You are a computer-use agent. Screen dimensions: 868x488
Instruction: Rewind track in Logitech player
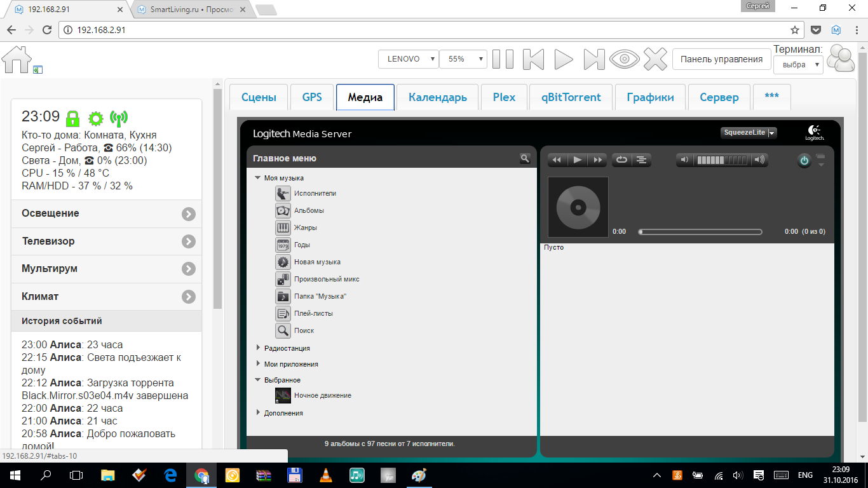(557, 160)
